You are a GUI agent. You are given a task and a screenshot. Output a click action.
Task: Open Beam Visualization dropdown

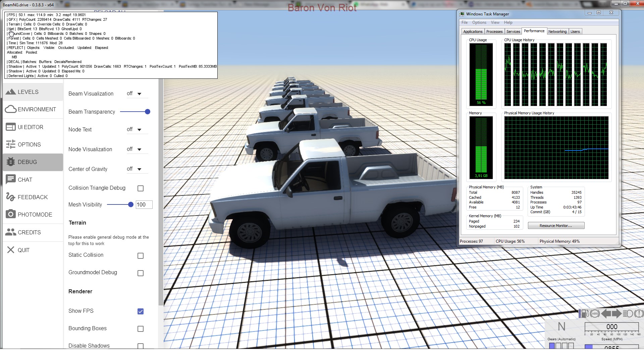137,94
